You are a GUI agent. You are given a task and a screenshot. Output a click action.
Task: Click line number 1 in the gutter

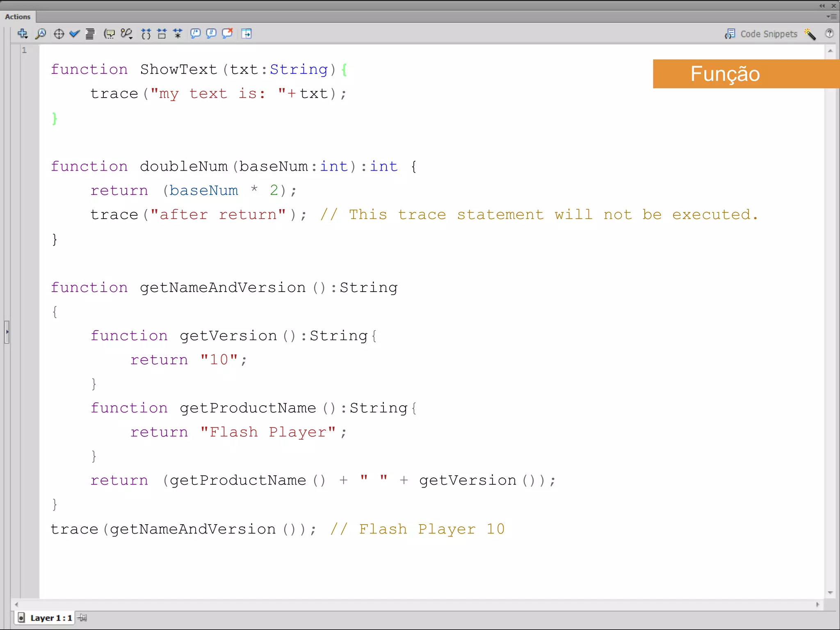(x=25, y=50)
